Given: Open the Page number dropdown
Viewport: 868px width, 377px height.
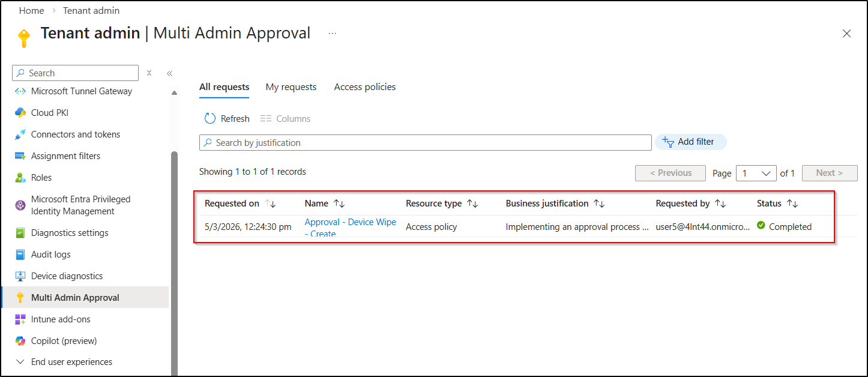Looking at the screenshot, I should [x=756, y=173].
